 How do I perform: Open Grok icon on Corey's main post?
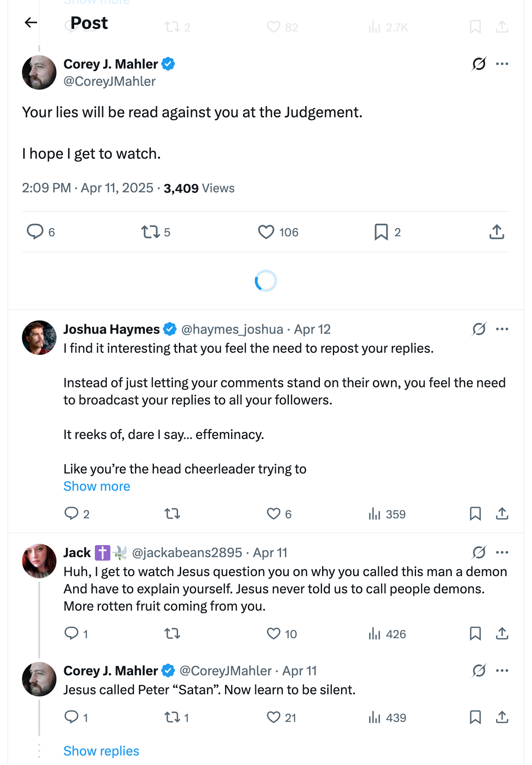click(x=479, y=64)
